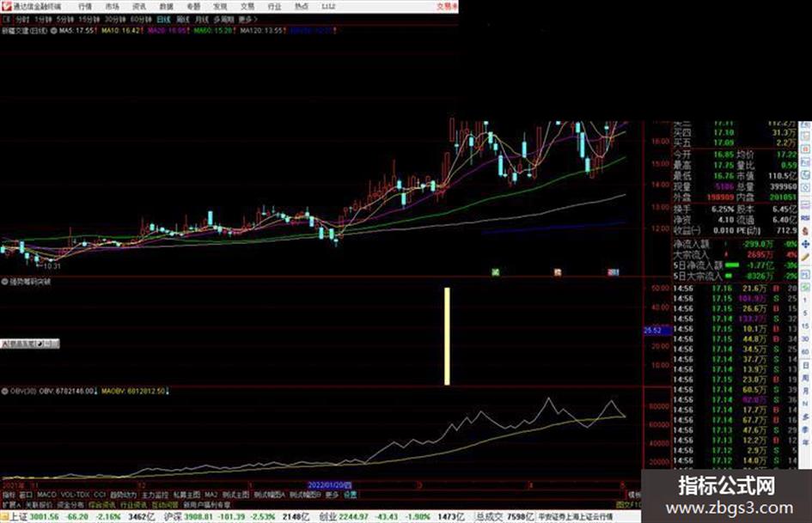Open the 市场 menu
The height and width of the screenshot is (523, 812).
click(112, 6)
